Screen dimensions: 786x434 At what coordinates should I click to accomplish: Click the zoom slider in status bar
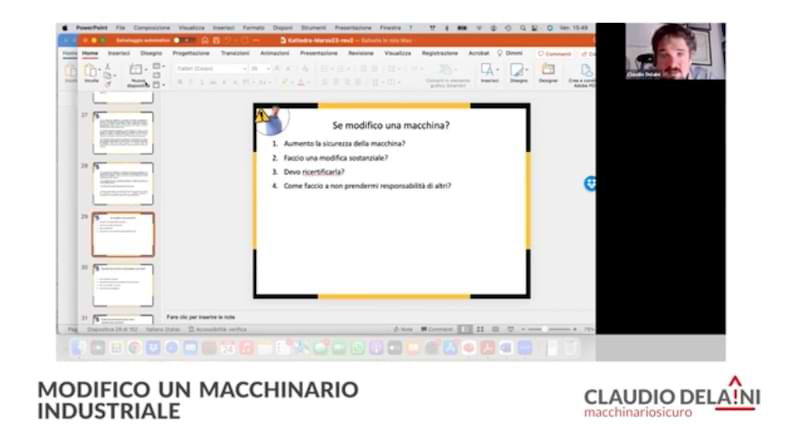click(x=551, y=329)
